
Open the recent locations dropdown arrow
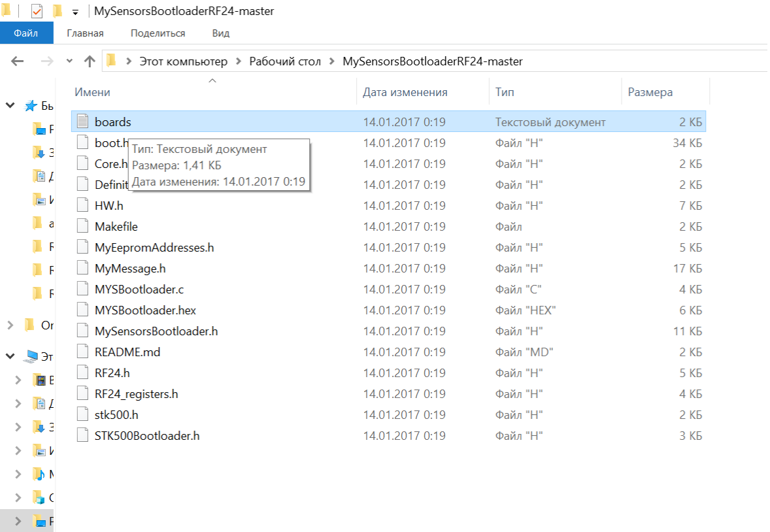coord(70,61)
